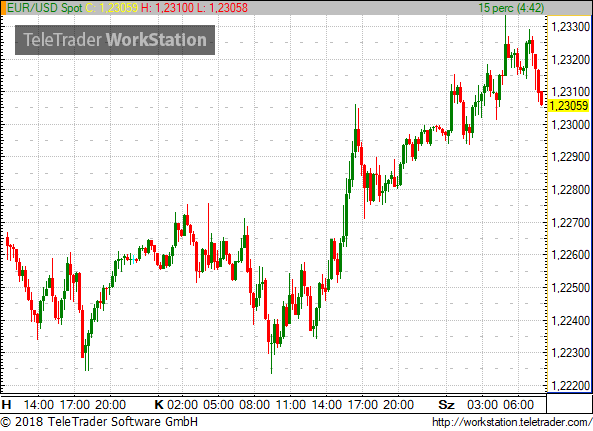This screenshot has height=431, width=593.
Task: Click the 1,22700 price scale label
Action: [x=571, y=223]
